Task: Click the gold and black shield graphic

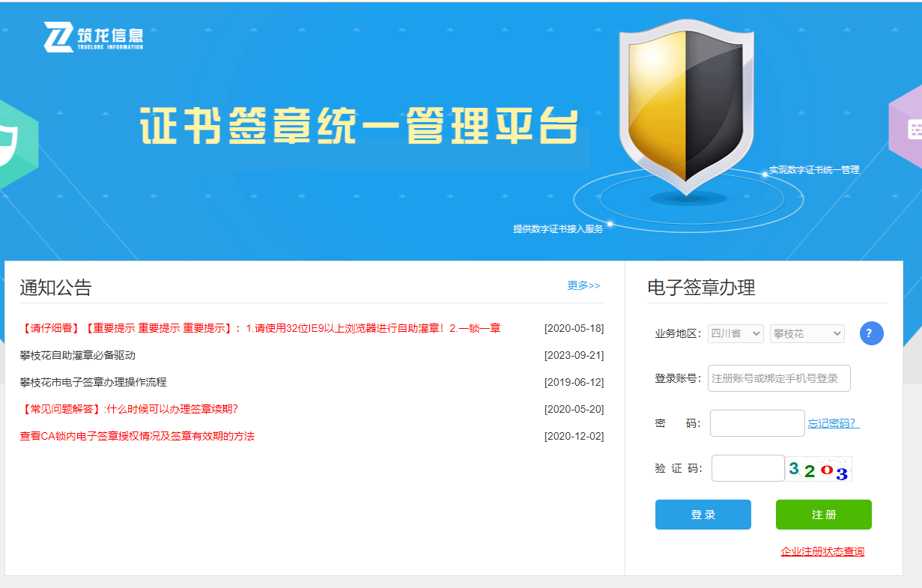Action: (685, 110)
